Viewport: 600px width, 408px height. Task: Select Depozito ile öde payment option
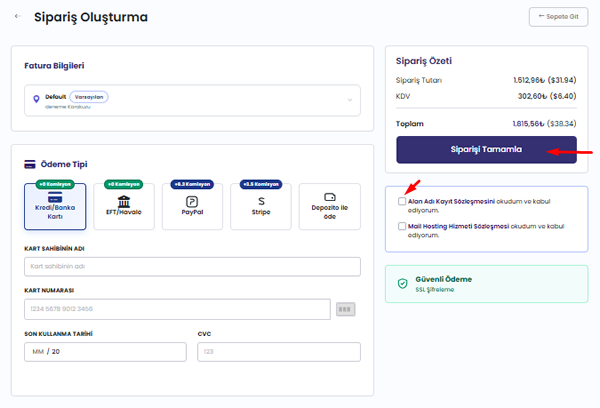(x=329, y=206)
